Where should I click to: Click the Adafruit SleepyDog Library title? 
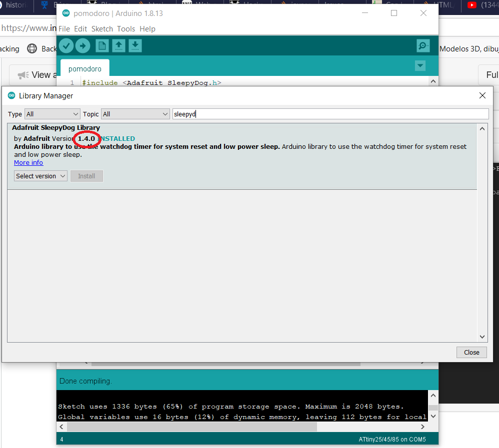56,127
